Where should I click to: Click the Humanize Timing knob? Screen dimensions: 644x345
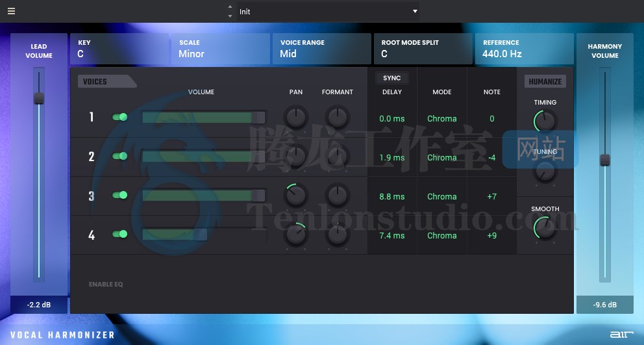(545, 121)
